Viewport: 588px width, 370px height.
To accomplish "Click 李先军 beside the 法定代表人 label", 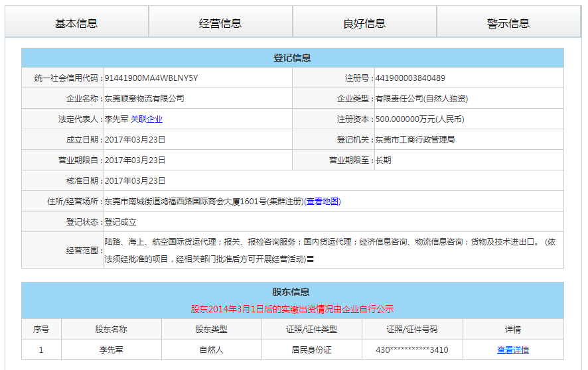I will click(116, 119).
